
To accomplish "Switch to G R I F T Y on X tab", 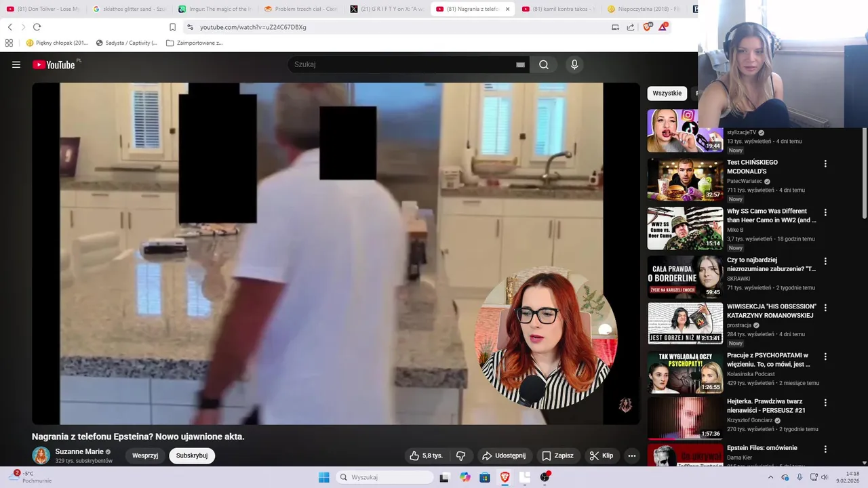I will point(387,9).
